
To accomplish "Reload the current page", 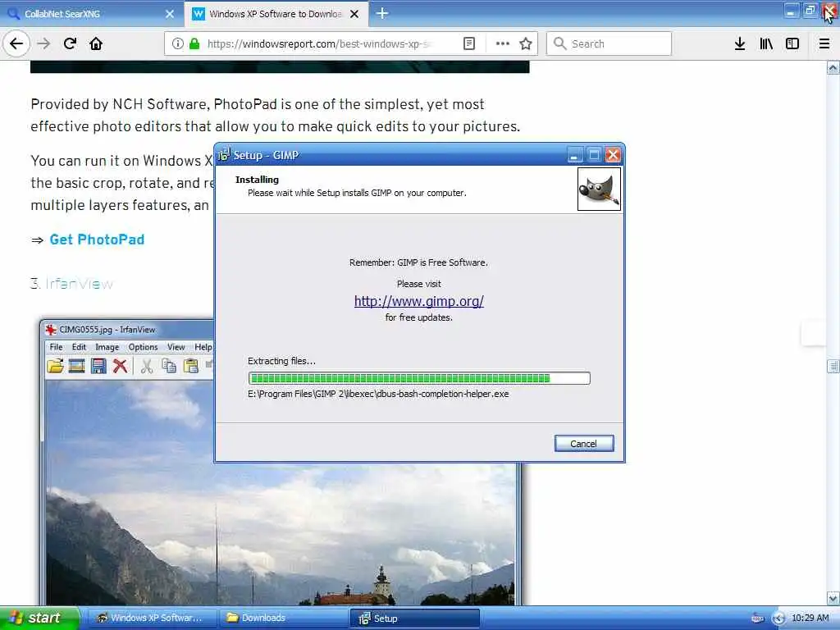I will (70, 43).
